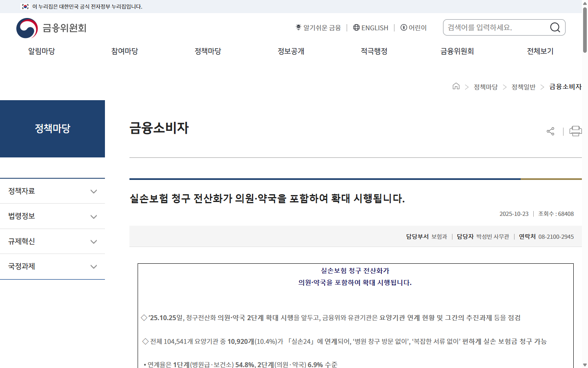Open the 참여마당 main menu
588x368 pixels.
[125, 51]
